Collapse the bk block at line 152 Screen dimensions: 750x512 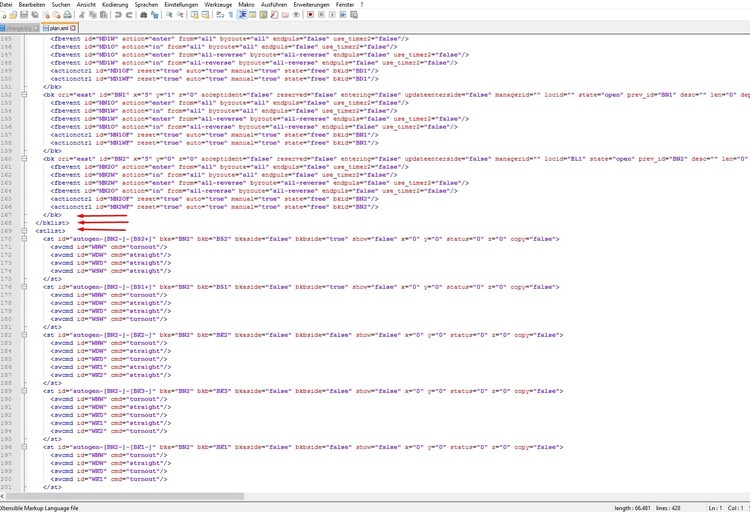(24, 95)
